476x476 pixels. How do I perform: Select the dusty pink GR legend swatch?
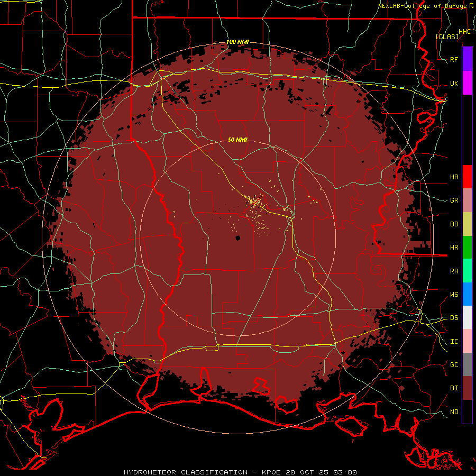(467, 200)
